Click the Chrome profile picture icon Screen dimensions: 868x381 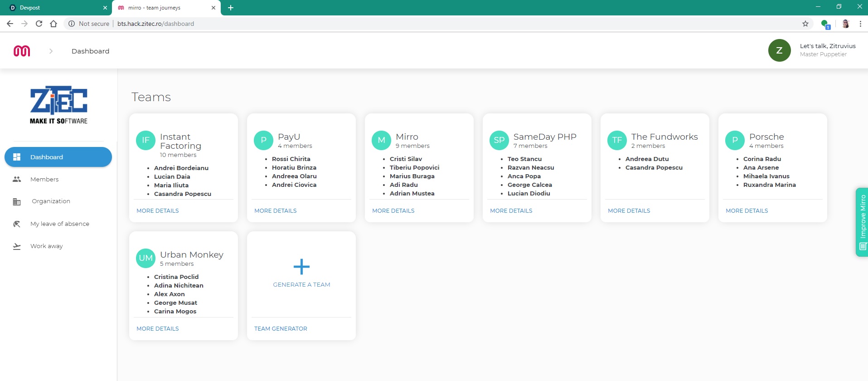[846, 24]
